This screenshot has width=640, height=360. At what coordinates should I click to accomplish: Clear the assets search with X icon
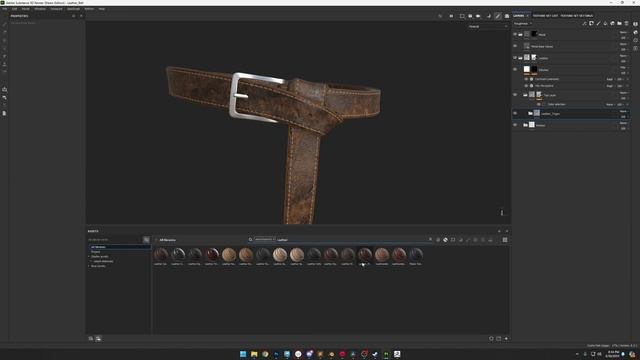pos(430,239)
